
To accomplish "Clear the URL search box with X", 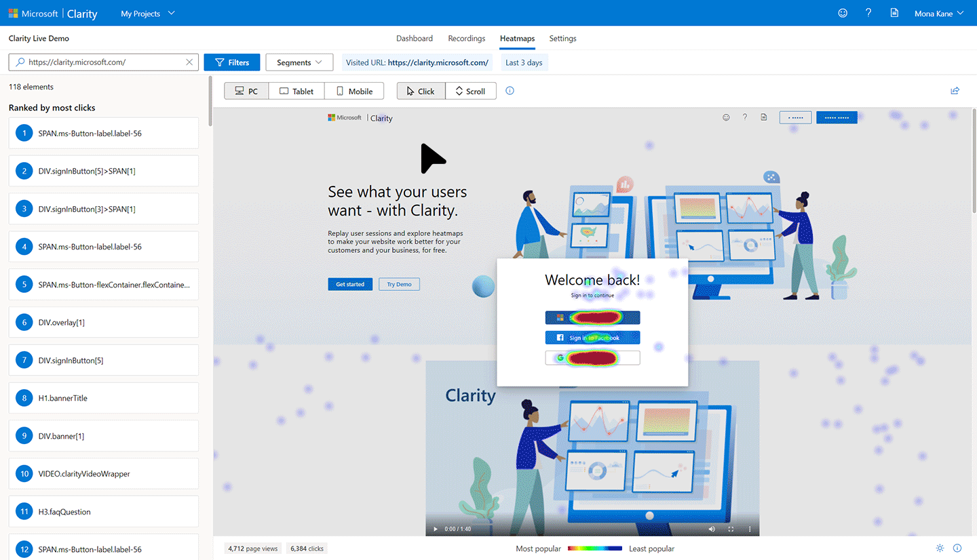I will [x=189, y=62].
